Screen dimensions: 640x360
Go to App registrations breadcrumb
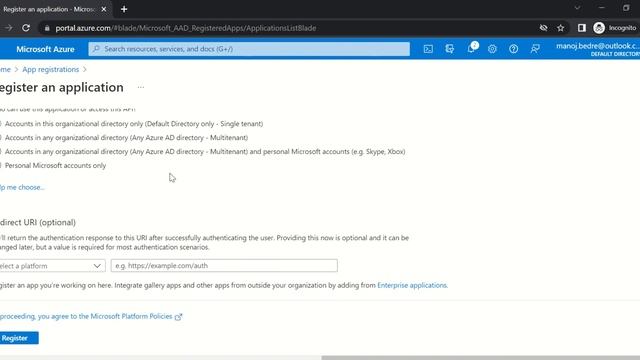tap(51, 69)
